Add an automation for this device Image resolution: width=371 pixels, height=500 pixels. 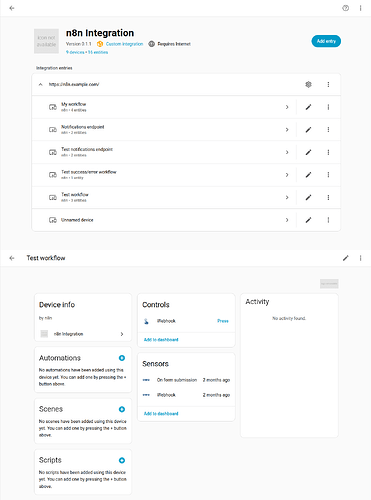[x=122, y=358]
